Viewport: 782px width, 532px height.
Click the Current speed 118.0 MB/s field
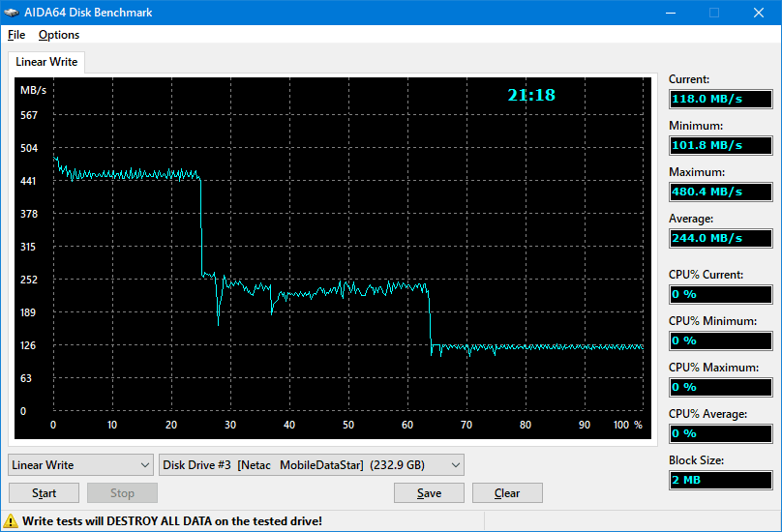720,99
